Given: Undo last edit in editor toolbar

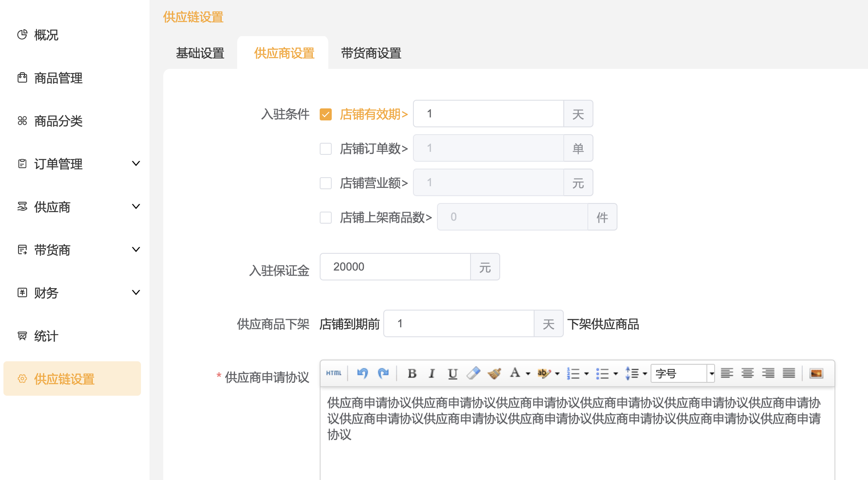Looking at the screenshot, I should click(362, 373).
